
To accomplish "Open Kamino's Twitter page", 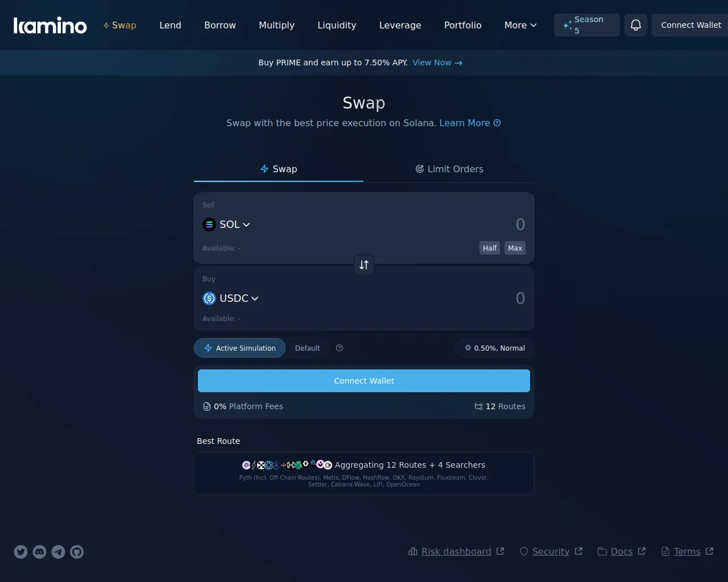I will [21, 552].
